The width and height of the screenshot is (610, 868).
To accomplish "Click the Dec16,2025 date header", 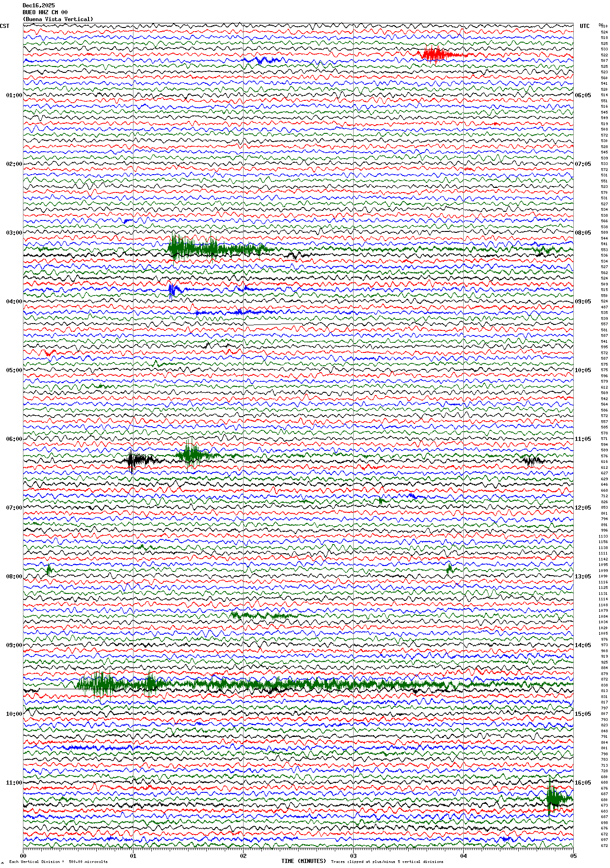I will coord(39,5).
